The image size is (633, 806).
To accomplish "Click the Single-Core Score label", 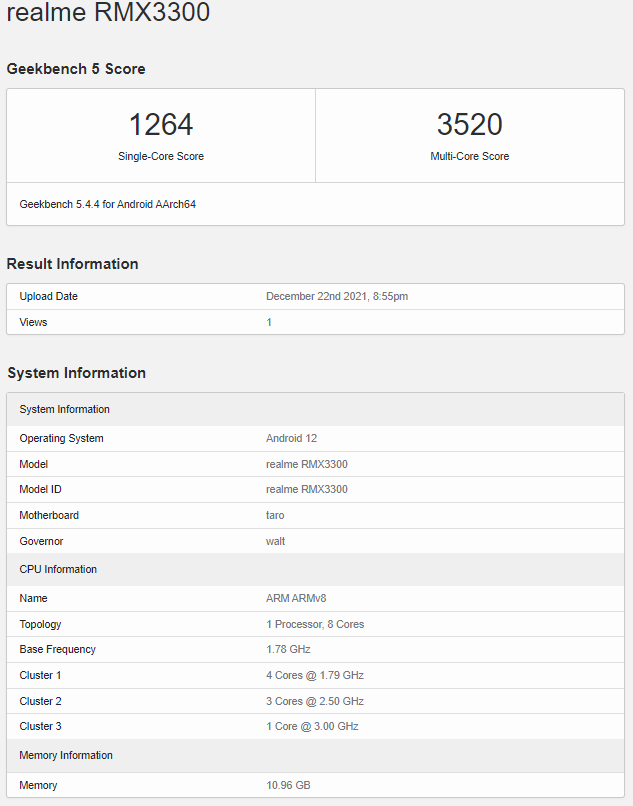I will tap(161, 157).
